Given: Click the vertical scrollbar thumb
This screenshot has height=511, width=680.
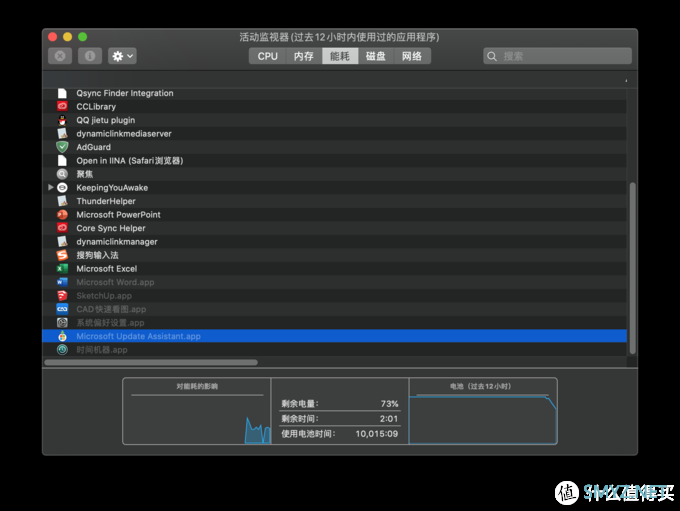Looking at the screenshot, I should [632, 268].
